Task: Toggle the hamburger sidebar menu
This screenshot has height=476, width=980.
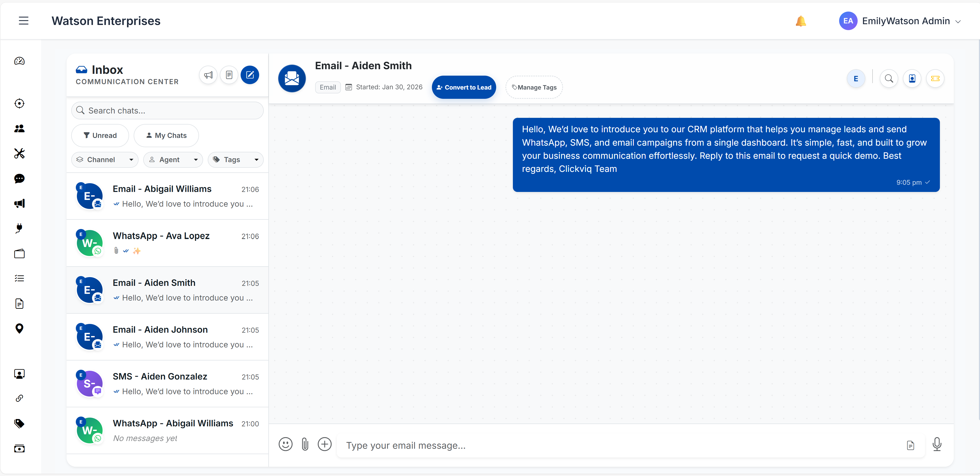Action: coord(24,21)
